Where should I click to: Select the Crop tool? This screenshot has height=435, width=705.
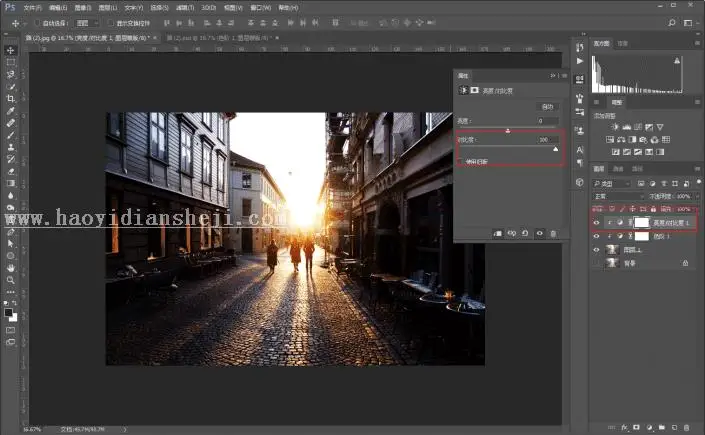click(11, 99)
